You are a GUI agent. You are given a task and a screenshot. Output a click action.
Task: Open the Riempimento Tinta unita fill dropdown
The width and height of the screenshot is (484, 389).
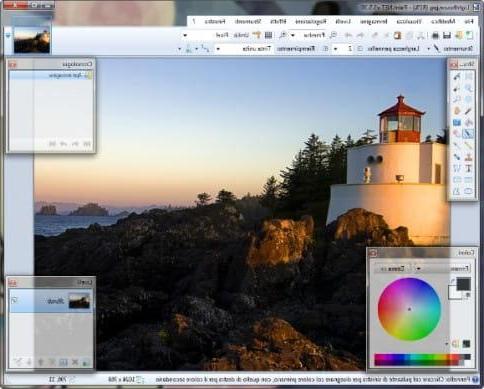(244, 49)
